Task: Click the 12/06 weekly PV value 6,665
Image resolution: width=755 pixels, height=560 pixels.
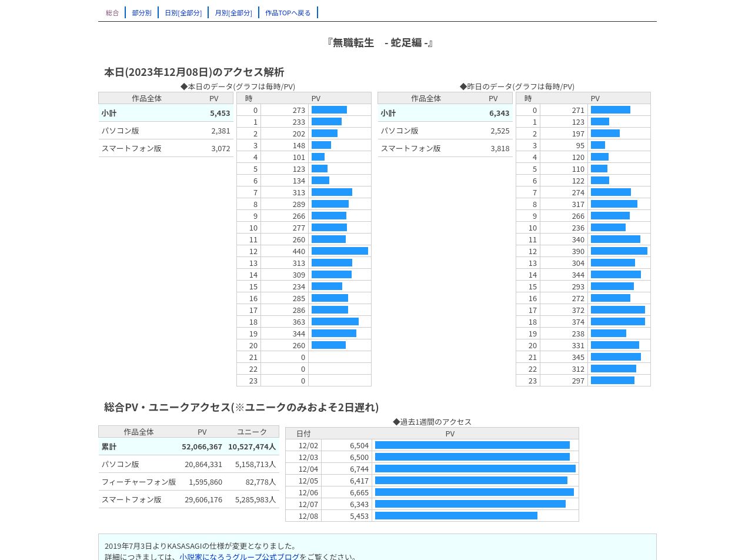Action: tap(359, 492)
